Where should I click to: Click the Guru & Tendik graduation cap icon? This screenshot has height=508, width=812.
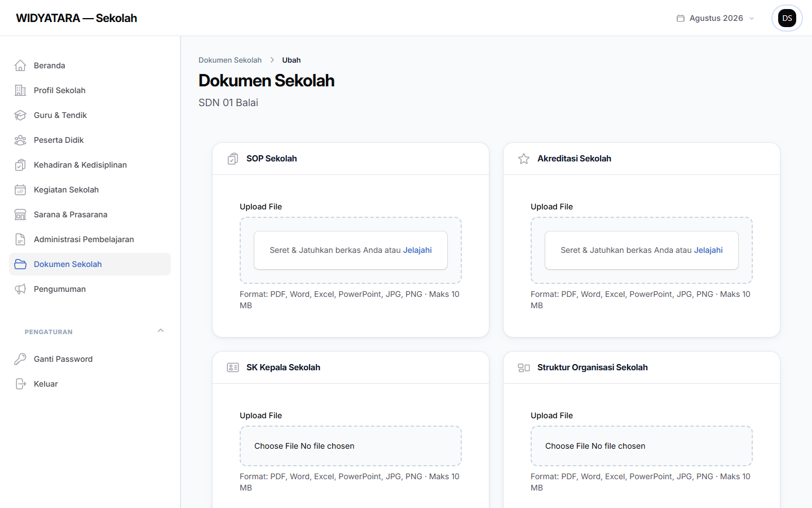coord(20,115)
